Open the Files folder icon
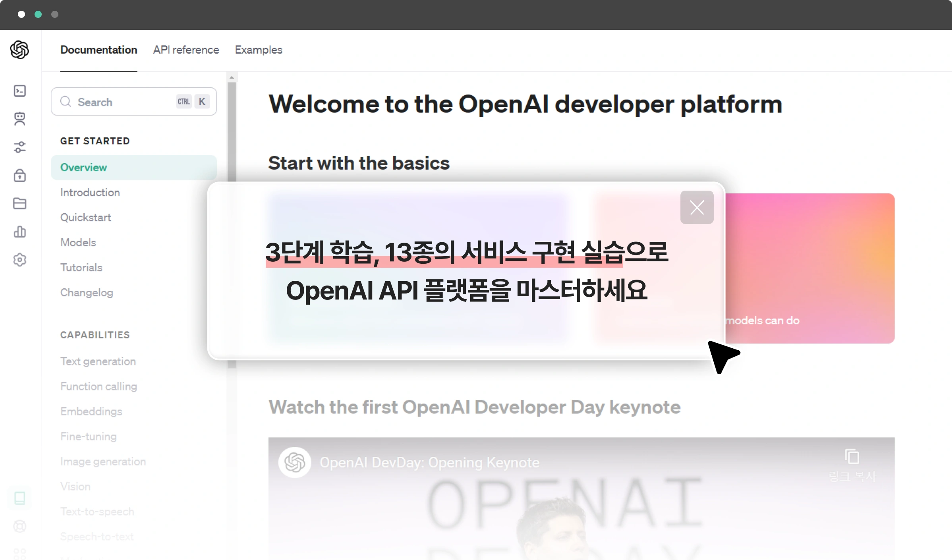The width and height of the screenshot is (952, 560). tap(20, 203)
